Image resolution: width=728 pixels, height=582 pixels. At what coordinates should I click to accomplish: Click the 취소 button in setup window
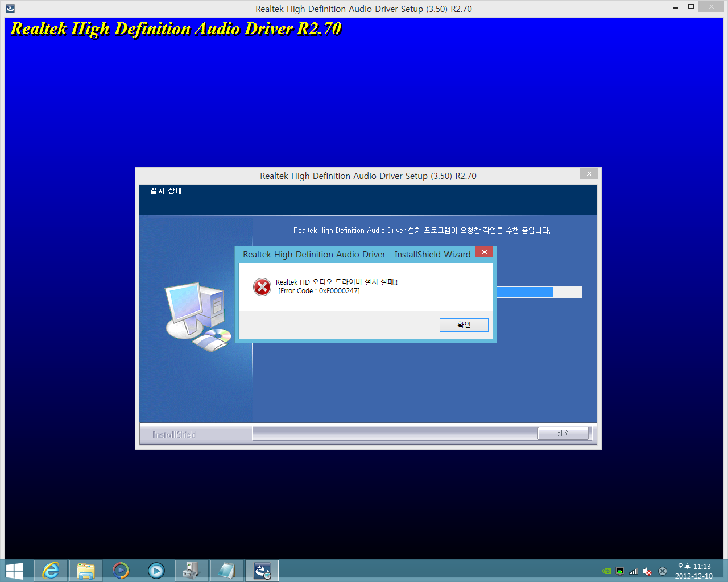click(x=562, y=433)
